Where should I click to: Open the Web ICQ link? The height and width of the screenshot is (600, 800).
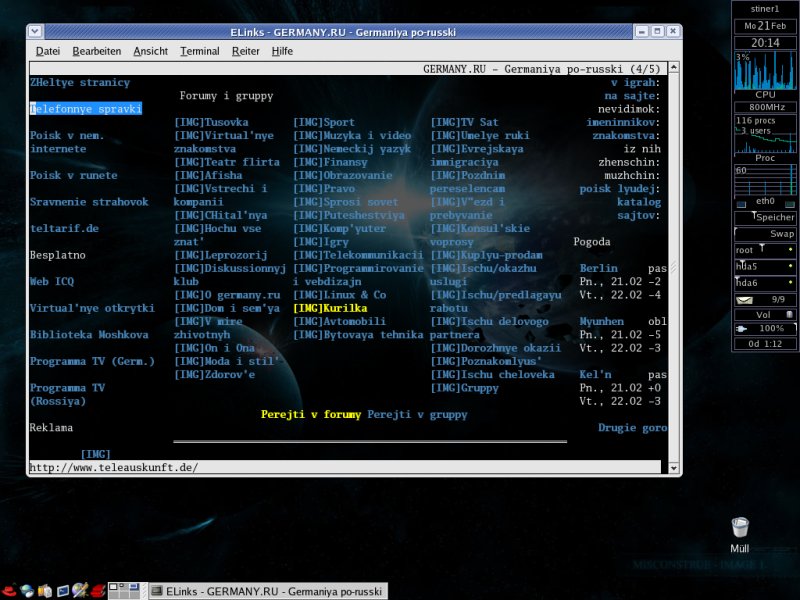(x=52, y=282)
